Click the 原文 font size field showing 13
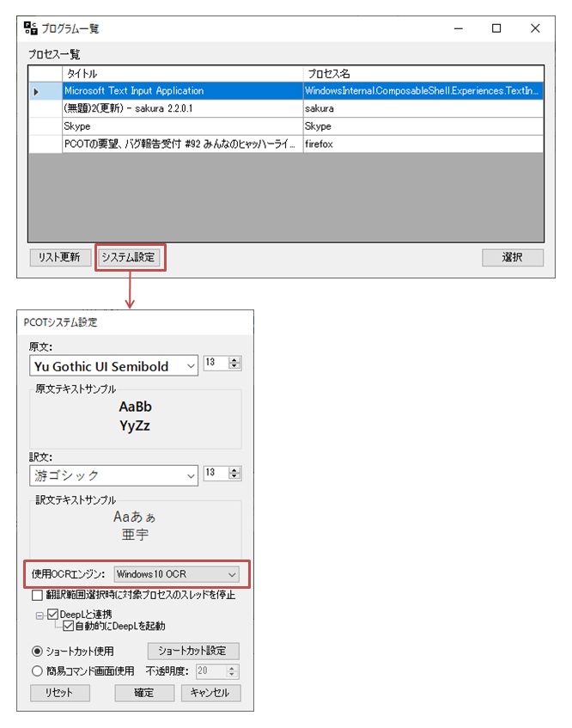This screenshot has width=572, height=728. coord(216,363)
